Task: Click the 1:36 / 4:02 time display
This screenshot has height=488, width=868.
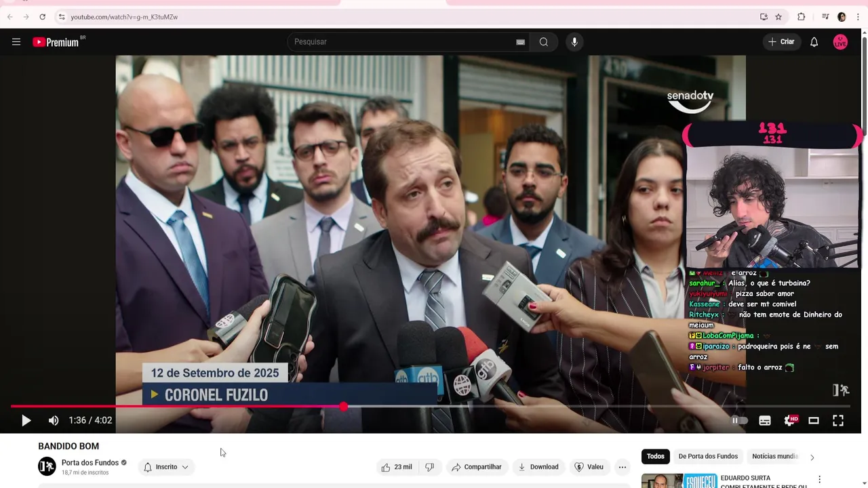Action: click(90, 421)
